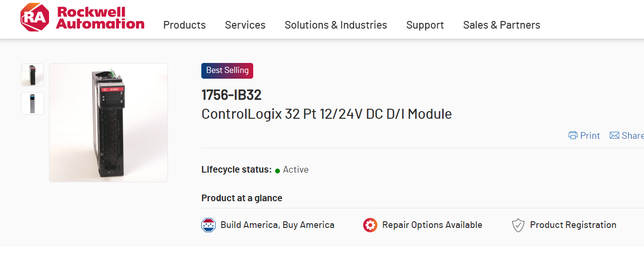Click the green Active status dot
Image resolution: width=644 pixels, height=258 pixels.
coord(277,170)
